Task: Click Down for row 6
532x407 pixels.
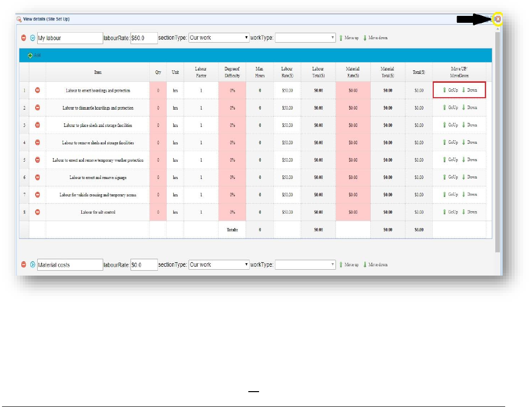Action: (x=469, y=177)
